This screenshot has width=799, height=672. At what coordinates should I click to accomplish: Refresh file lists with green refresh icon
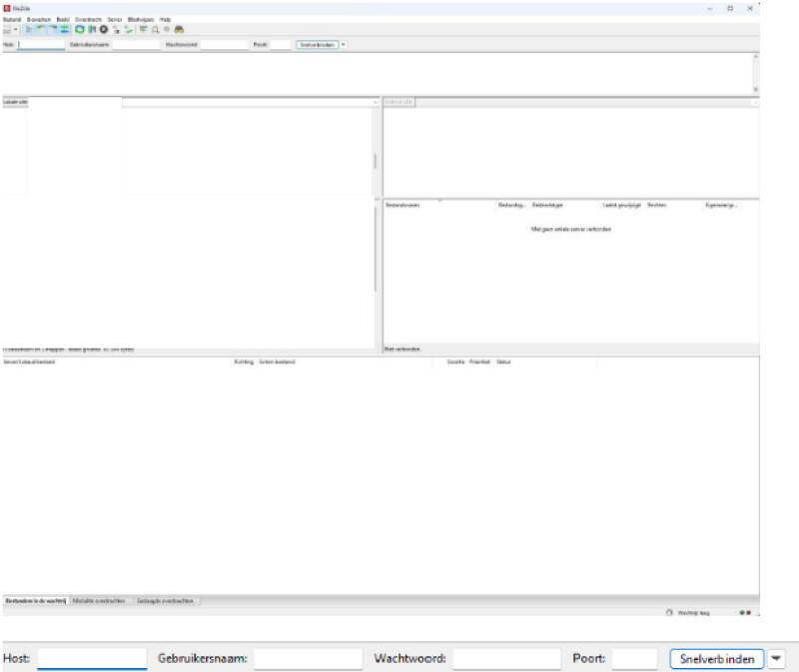(80, 30)
